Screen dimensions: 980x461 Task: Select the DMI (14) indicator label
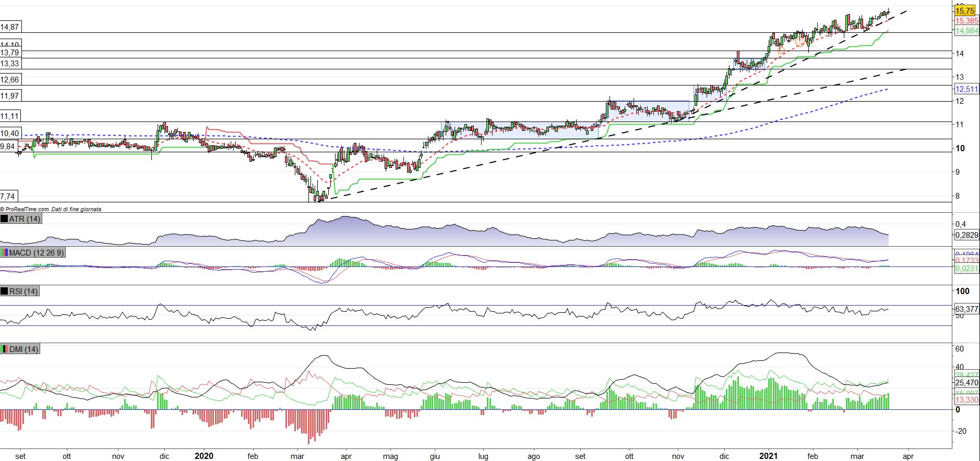coord(23,349)
